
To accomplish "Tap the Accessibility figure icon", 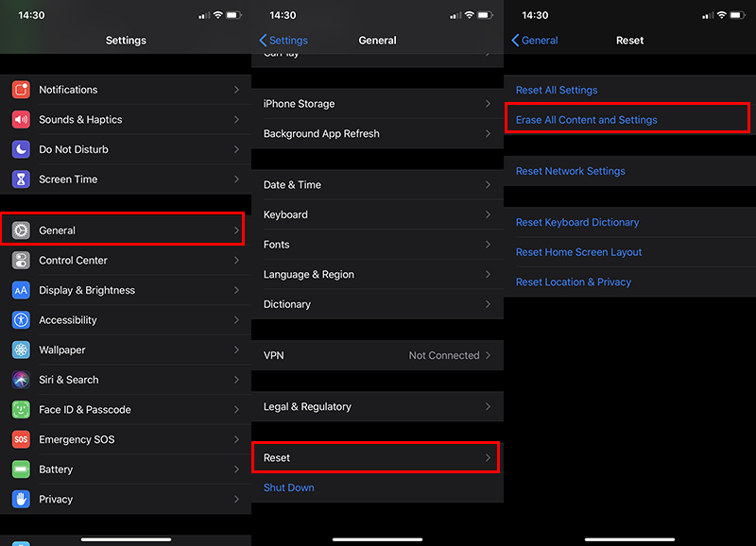I will click(x=21, y=320).
